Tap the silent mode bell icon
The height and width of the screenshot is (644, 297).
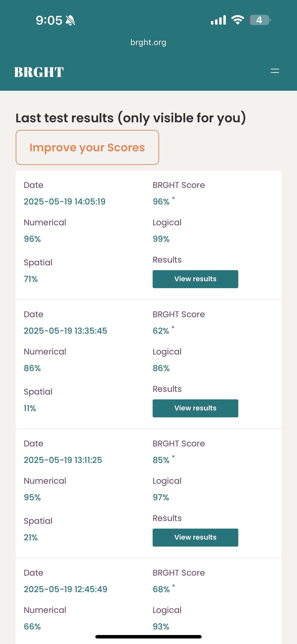click(70, 20)
